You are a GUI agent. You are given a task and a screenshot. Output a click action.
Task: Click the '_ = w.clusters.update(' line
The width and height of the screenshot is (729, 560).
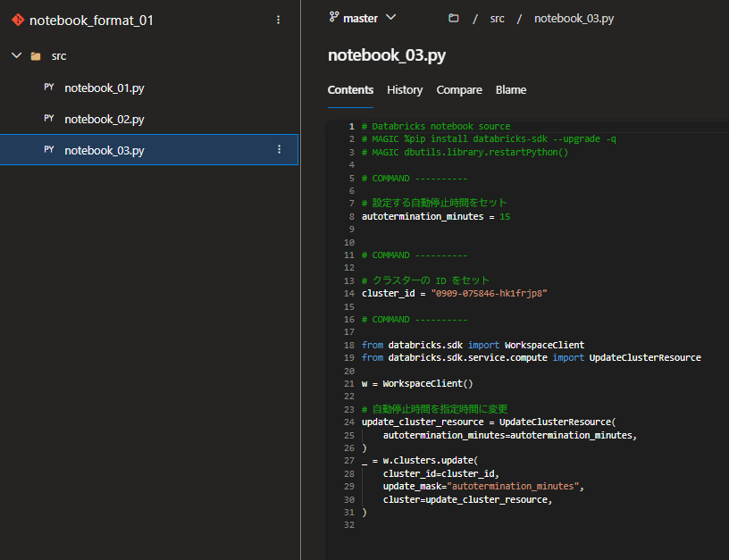pos(419,461)
